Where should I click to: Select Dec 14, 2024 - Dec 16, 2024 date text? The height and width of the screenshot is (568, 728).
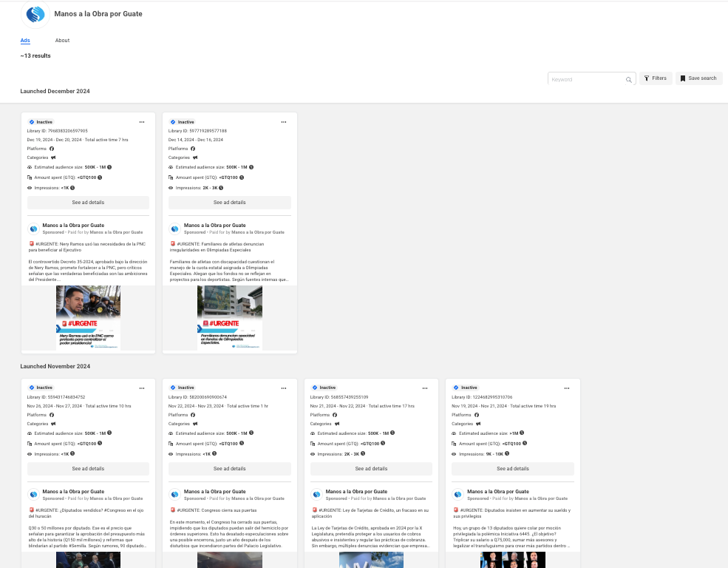pyautogui.click(x=195, y=140)
